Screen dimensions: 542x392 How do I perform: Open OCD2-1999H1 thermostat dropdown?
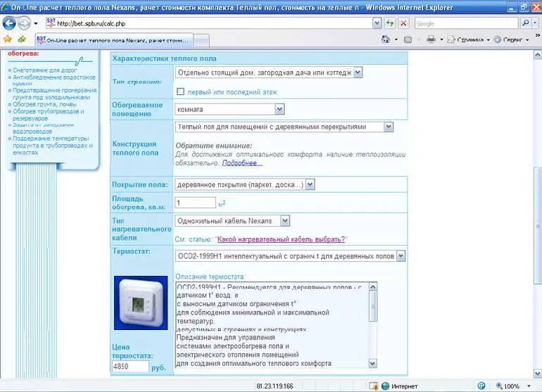point(290,256)
